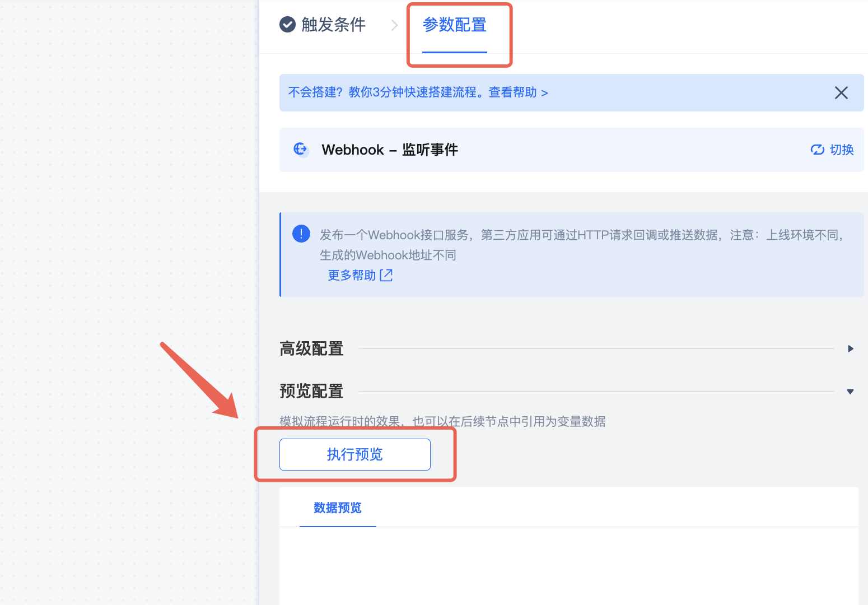Click the 高级配置 section heading
The image size is (868, 605).
point(311,348)
